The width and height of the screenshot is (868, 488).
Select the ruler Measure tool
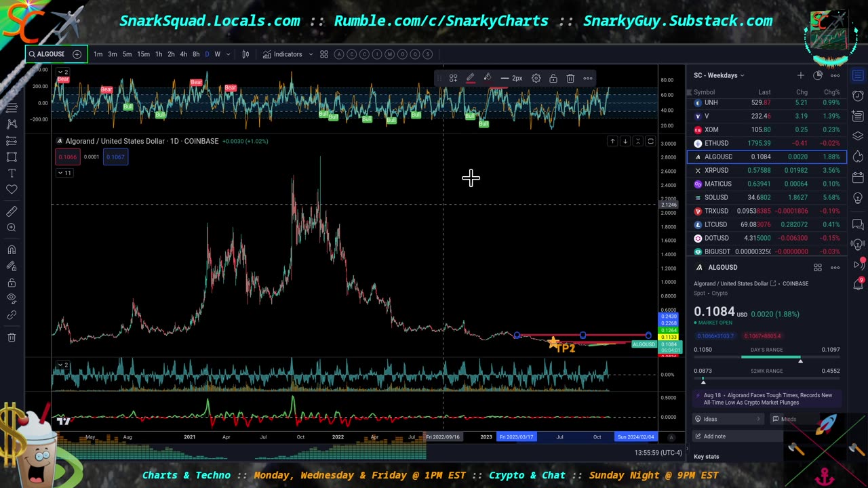click(x=12, y=211)
